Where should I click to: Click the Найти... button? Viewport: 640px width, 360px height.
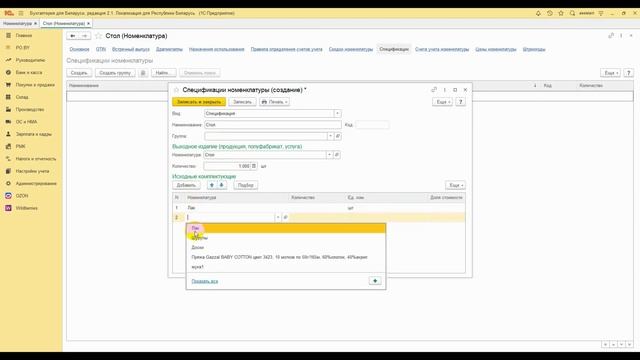pos(163,73)
